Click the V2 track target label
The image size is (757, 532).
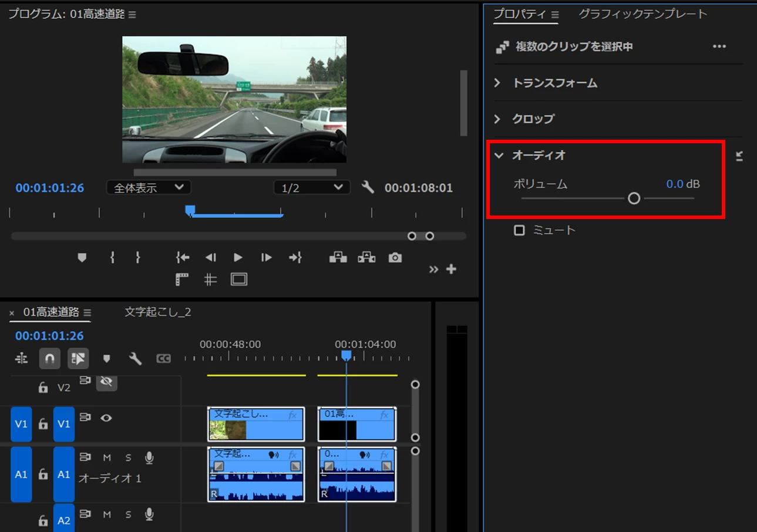coord(63,388)
